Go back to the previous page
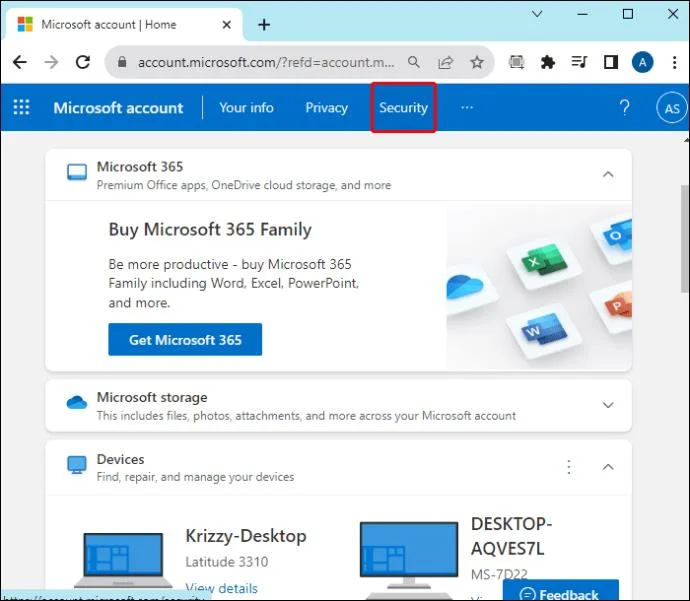 pyautogui.click(x=20, y=62)
